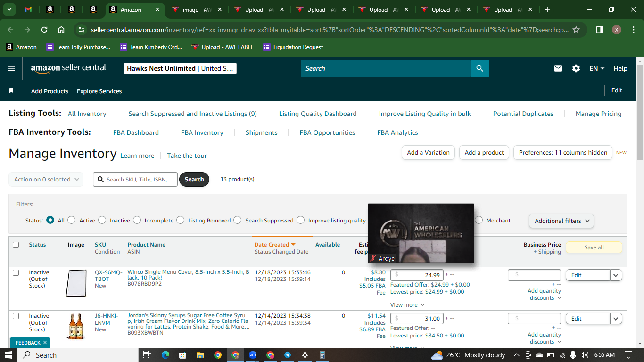Go to the Listing Quality Dashboard

tap(318, 114)
